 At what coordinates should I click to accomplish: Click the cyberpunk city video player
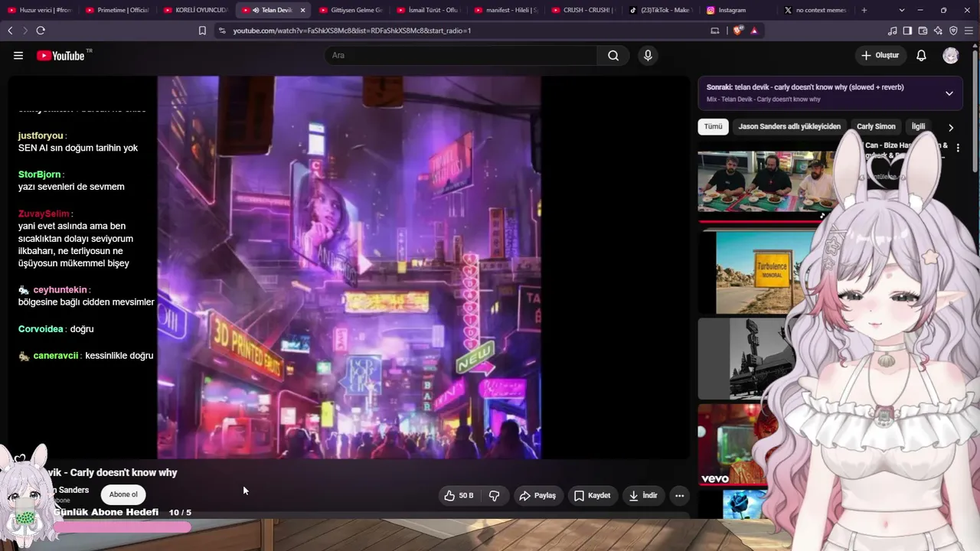tap(349, 267)
